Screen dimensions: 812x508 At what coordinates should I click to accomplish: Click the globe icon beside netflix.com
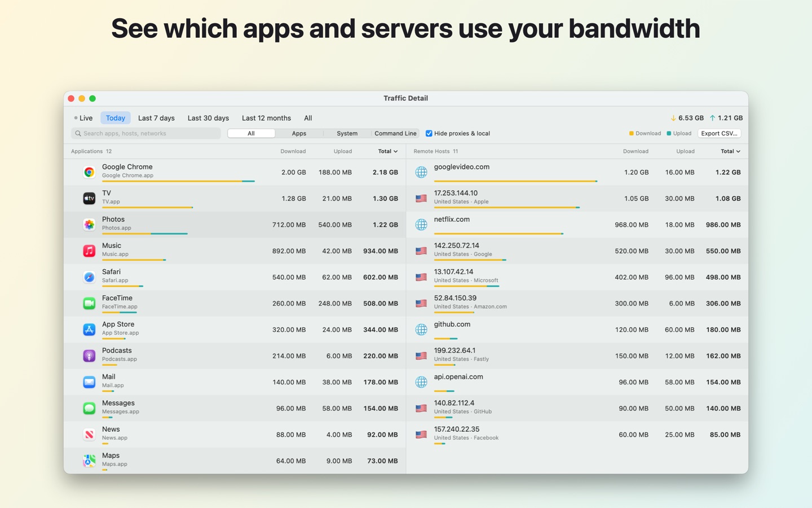pyautogui.click(x=421, y=225)
